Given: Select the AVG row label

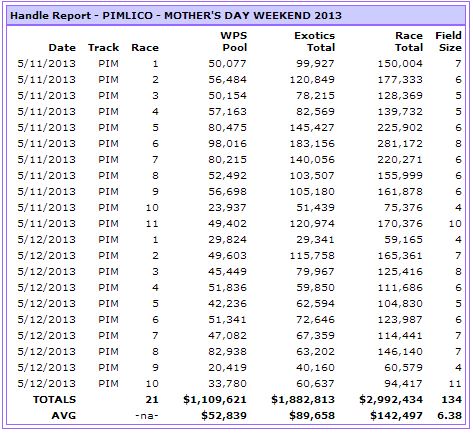Looking at the screenshot, I should [64, 416].
